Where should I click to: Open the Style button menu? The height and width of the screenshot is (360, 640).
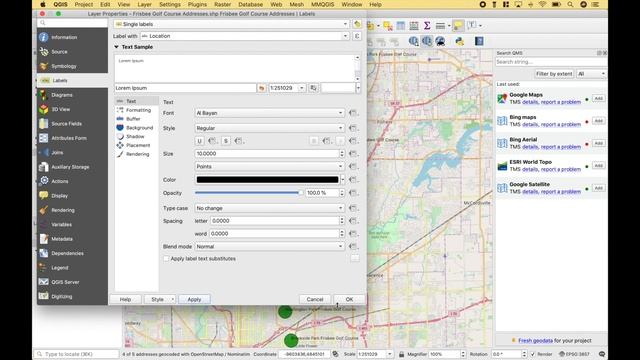coord(160,300)
